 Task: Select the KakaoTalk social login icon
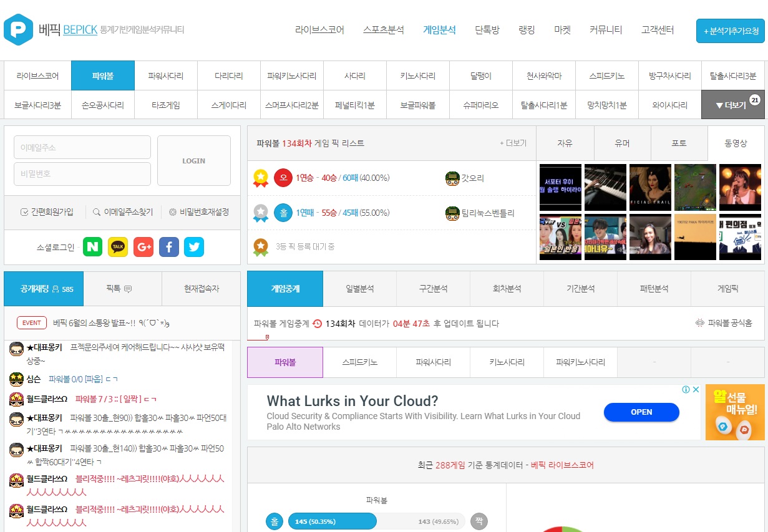(118, 246)
